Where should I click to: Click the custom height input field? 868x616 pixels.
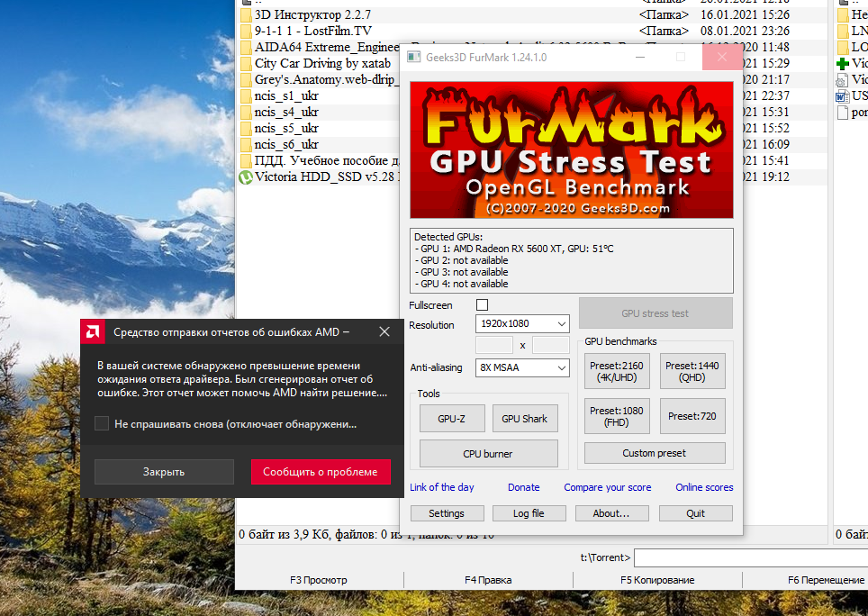click(x=551, y=345)
